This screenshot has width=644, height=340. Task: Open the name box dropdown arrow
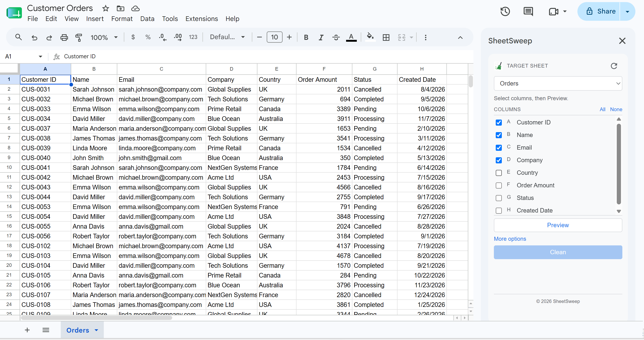[x=40, y=57]
